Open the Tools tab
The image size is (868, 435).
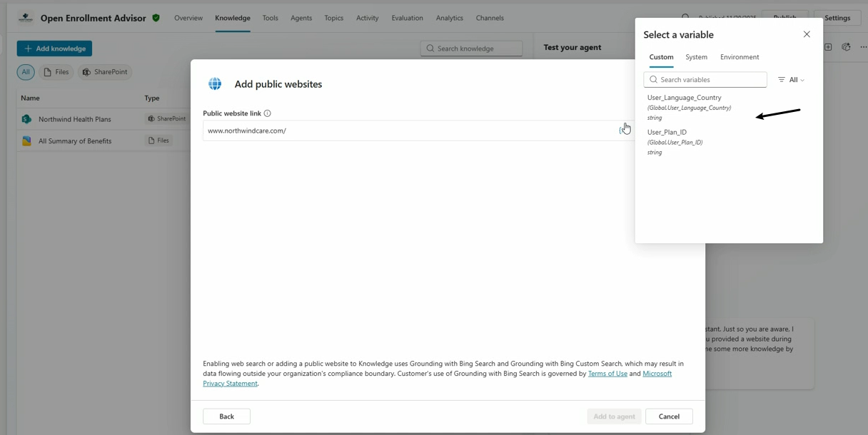tap(271, 18)
